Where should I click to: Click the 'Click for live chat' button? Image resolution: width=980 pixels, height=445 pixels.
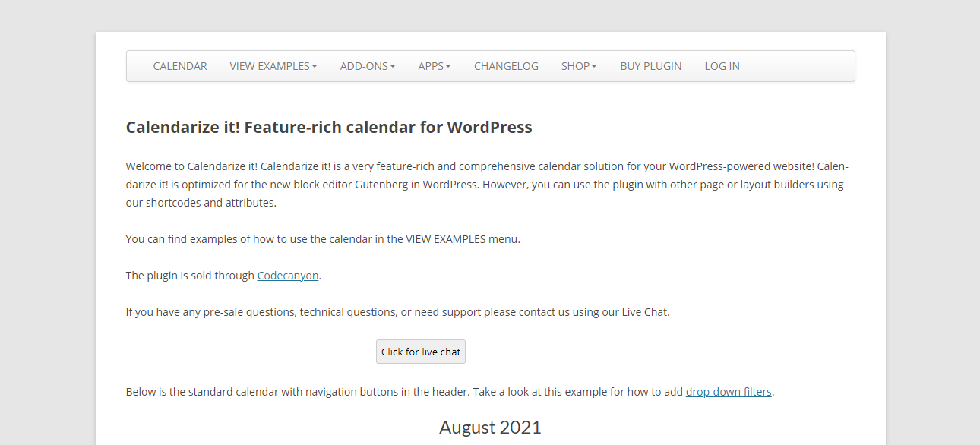(421, 352)
